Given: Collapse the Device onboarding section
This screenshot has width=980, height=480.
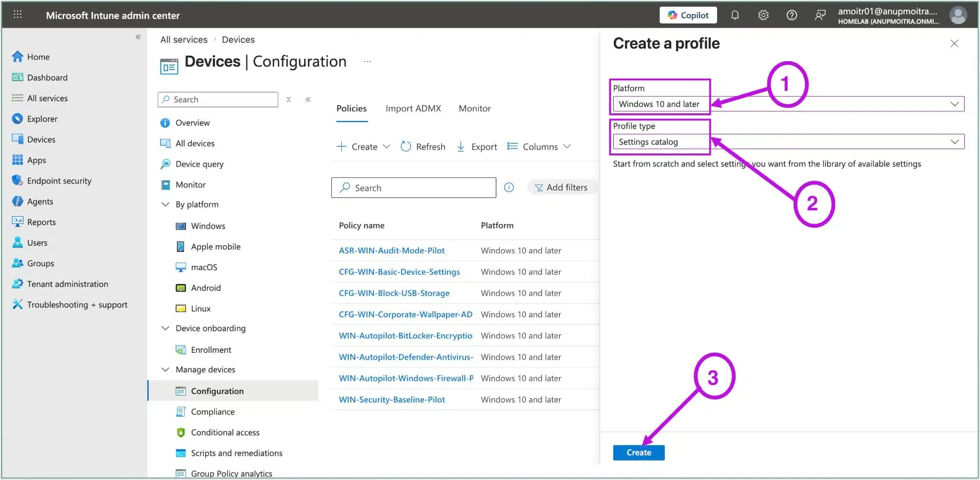Looking at the screenshot, I should 165,328.
